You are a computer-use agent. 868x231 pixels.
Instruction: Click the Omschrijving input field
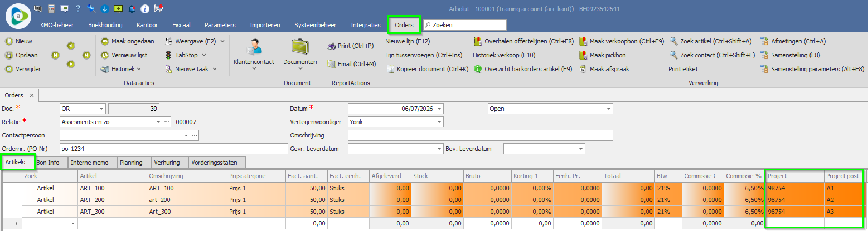coord(481,135)
